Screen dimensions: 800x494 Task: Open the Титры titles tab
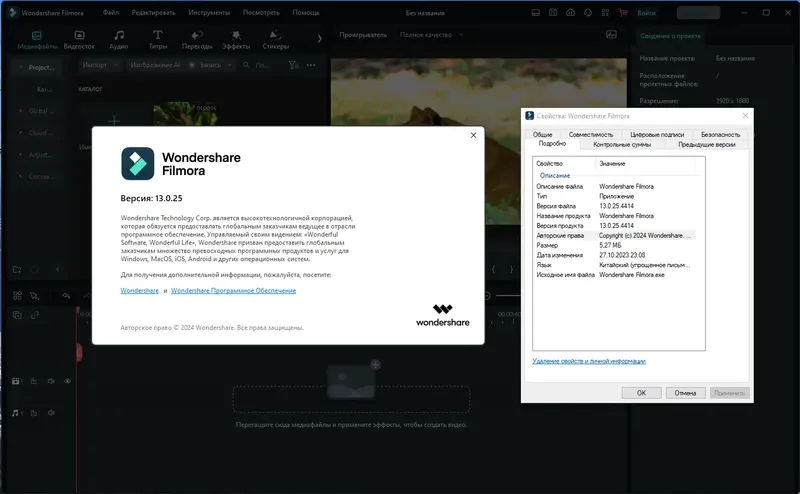[158, 40]
